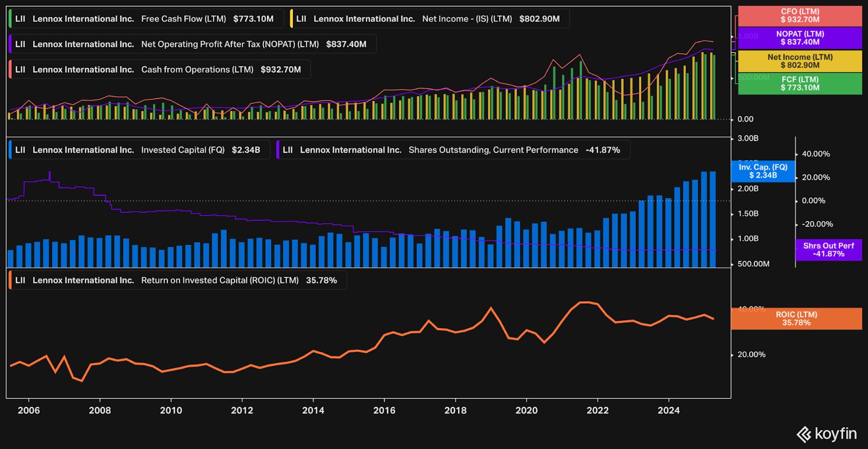The width and height of the screenshot is (868, 449).
Task: Click the 0.00% shares performance axis label
Action: pos(814,201)
